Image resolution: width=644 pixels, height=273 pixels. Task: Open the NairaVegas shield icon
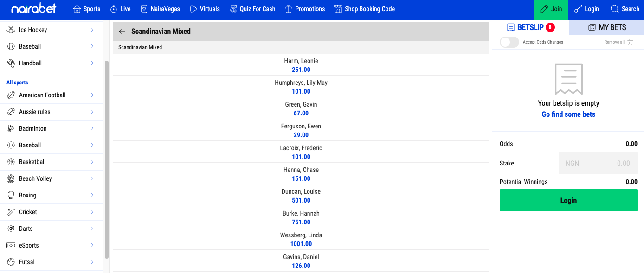144,9
